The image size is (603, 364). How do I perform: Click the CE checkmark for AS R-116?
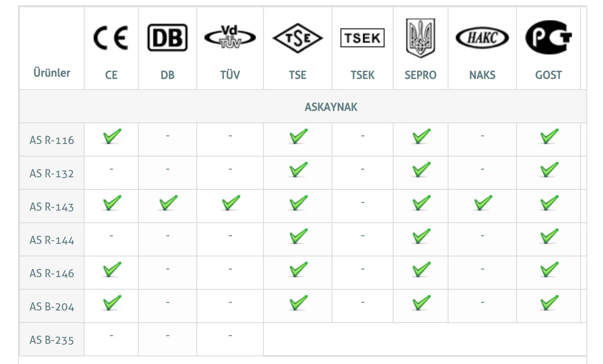coord(112,136)
